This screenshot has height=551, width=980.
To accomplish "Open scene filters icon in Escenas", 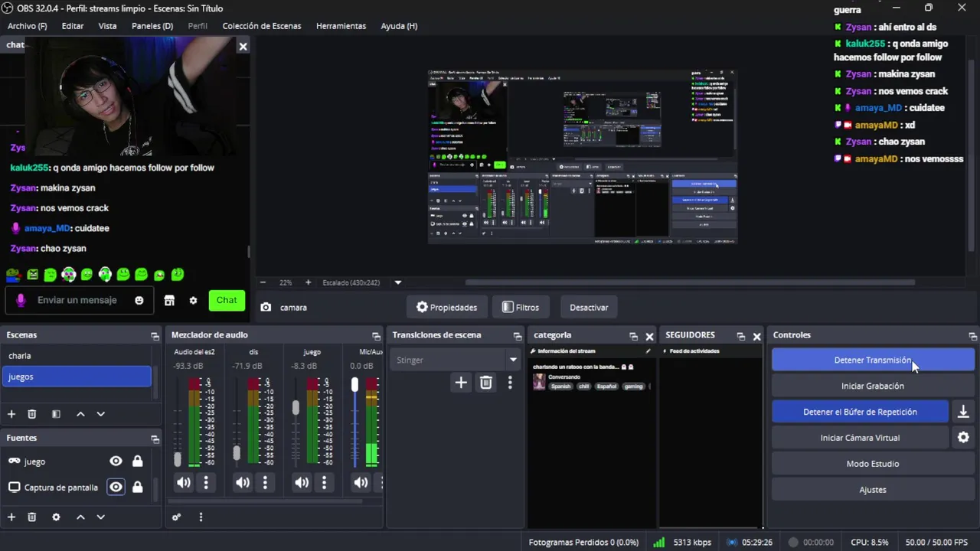I will 56,414.
